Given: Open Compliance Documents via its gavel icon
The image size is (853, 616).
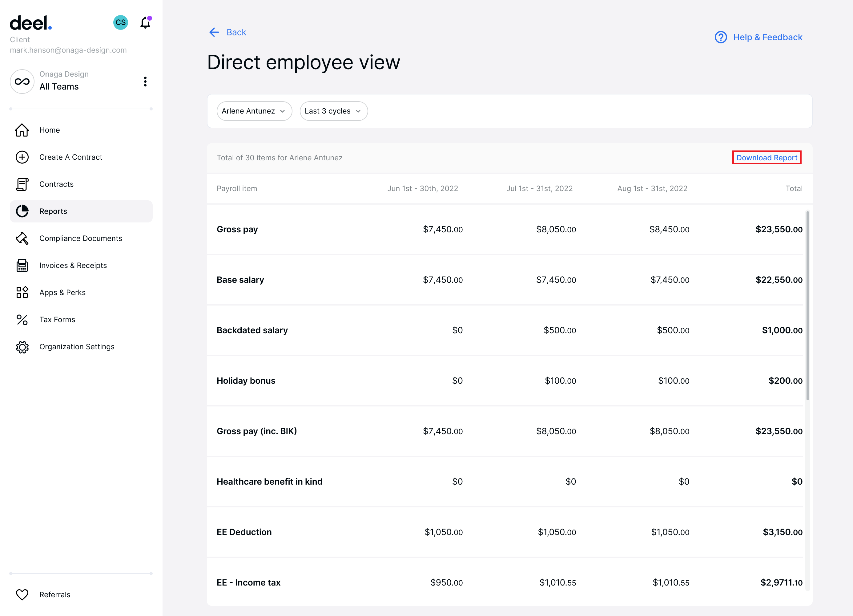Looking at the screenshot, I should [22, 238].
